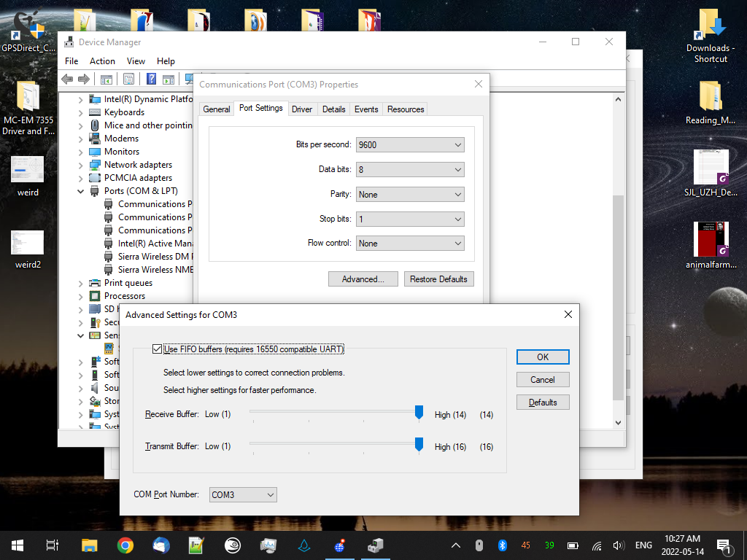Toggle the console tree pane toolbar icon
Screen dimensions: 747x560
coord(107,79)
